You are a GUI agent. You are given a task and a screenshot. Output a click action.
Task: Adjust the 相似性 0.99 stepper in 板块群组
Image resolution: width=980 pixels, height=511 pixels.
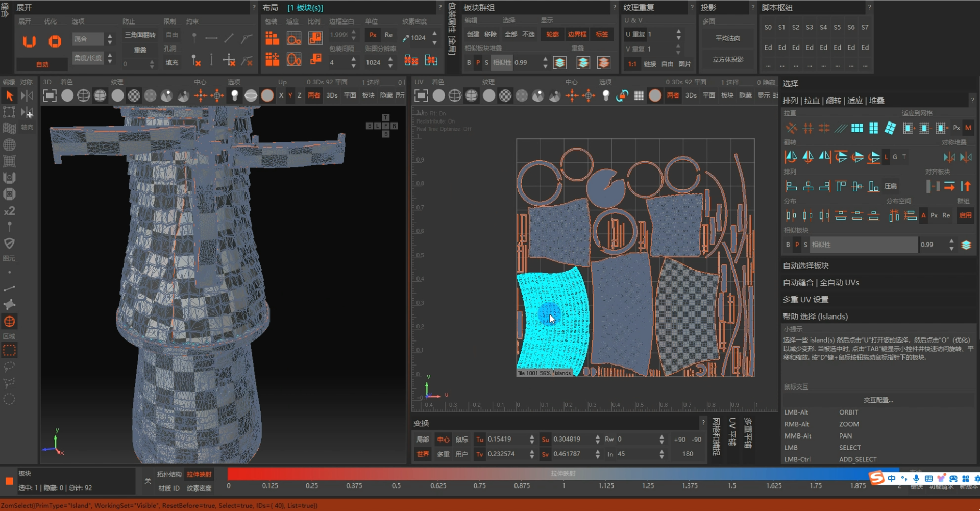tap(545, 63)
